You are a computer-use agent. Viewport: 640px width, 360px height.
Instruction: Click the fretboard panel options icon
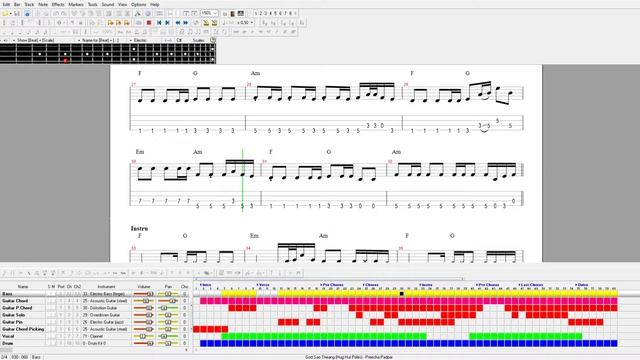[x=213, y=40]
